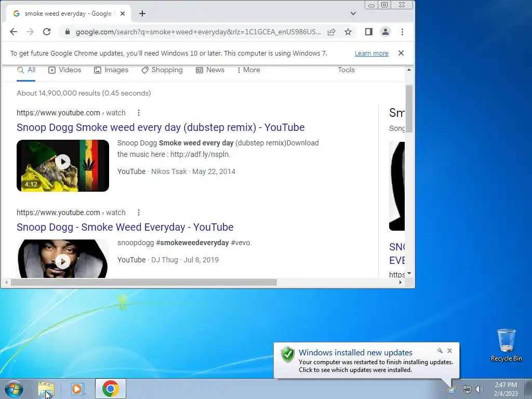
Task: Open options for the dubstep remix result
Action: pyautogui.click(x=138, y=113)
